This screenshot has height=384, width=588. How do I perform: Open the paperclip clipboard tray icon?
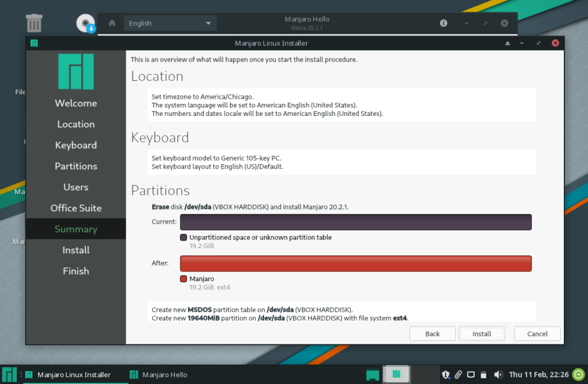point(458,374)
